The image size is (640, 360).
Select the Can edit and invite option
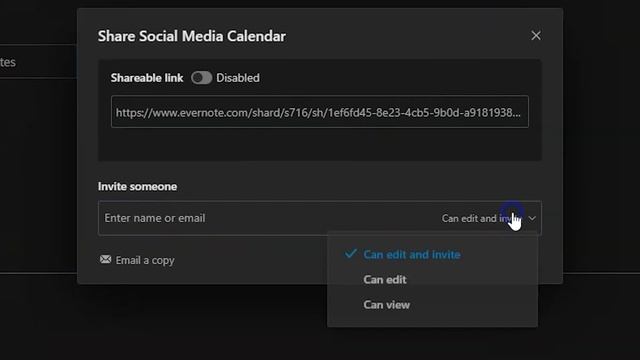click(412, 254)
